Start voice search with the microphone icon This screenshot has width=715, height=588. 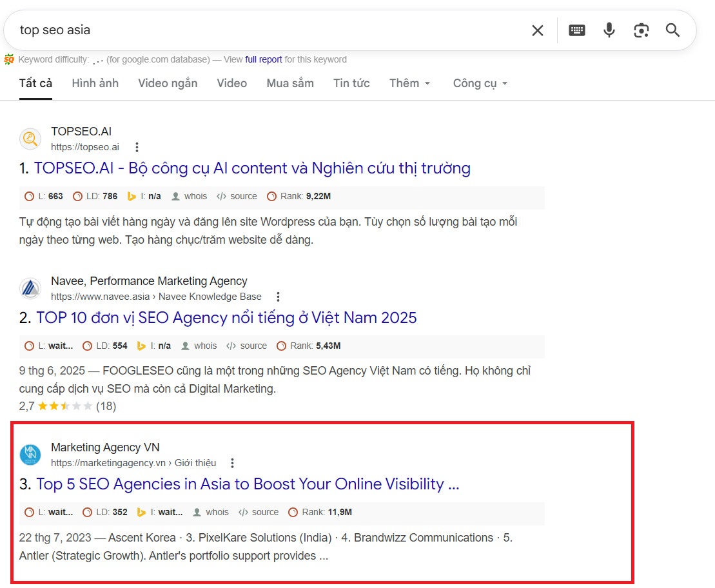tap(609, 30)
